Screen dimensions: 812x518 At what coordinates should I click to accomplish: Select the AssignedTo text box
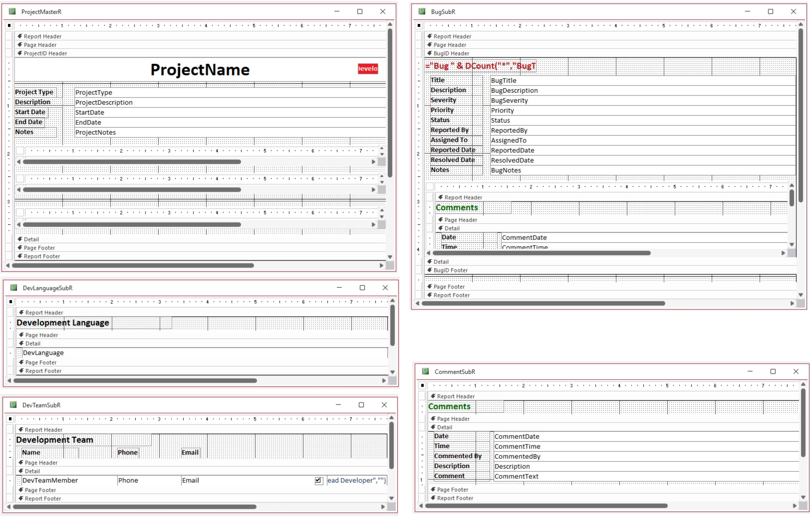click(x=643, y=140)
